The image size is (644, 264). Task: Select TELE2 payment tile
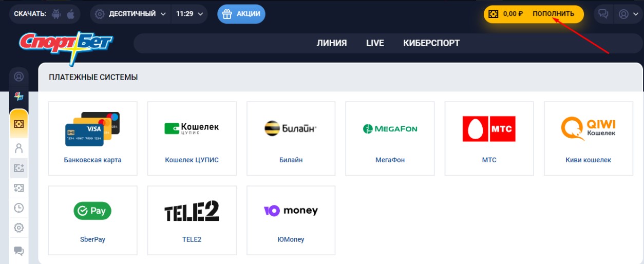click(x=192, y=220)
